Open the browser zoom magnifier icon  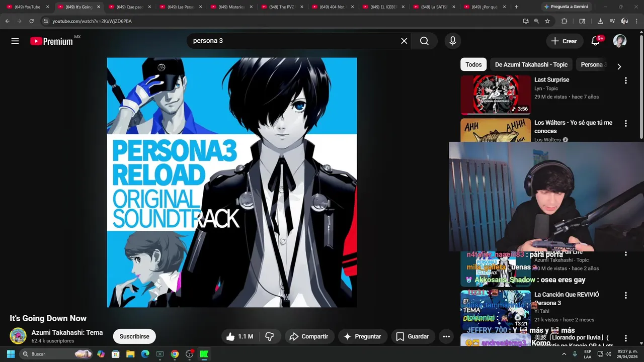[536, 21]
